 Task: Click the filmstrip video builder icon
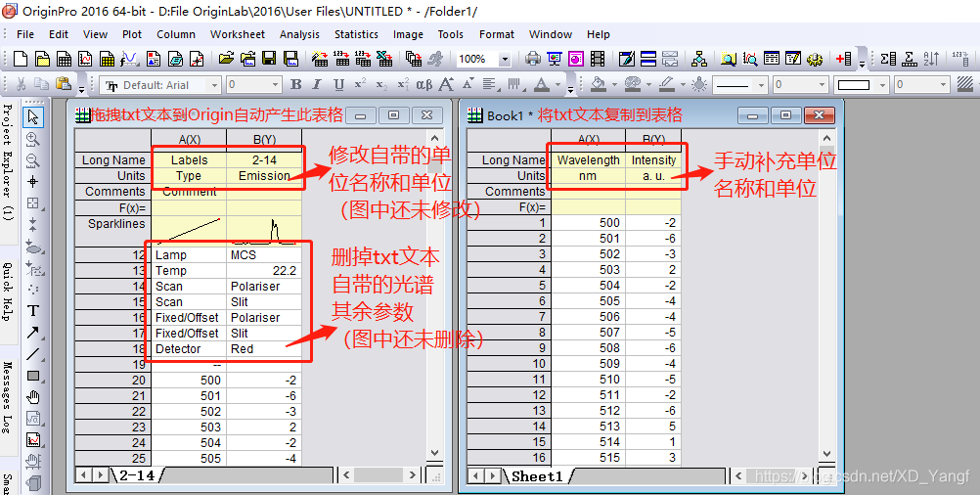click(x=598, y=60)
